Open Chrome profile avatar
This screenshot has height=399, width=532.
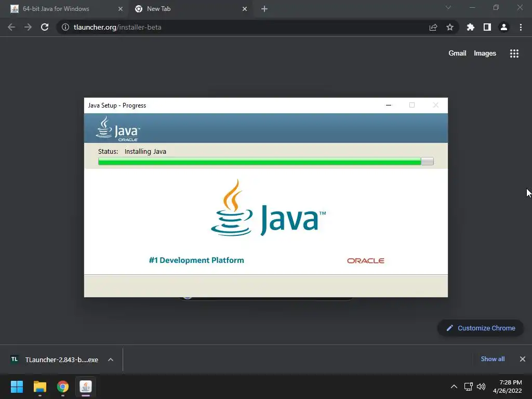pyautogui.click(x=504, y=27)
